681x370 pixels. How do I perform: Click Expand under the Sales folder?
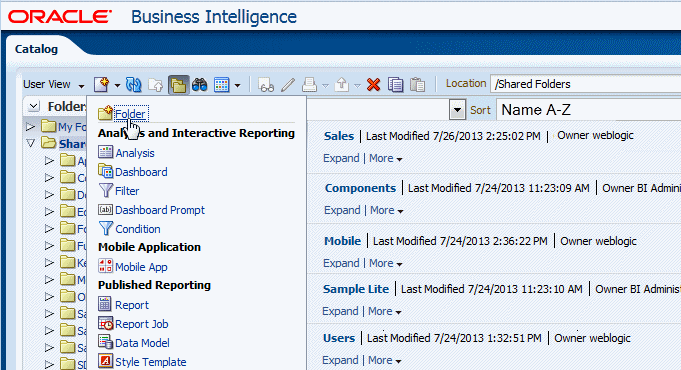[341, 159]
